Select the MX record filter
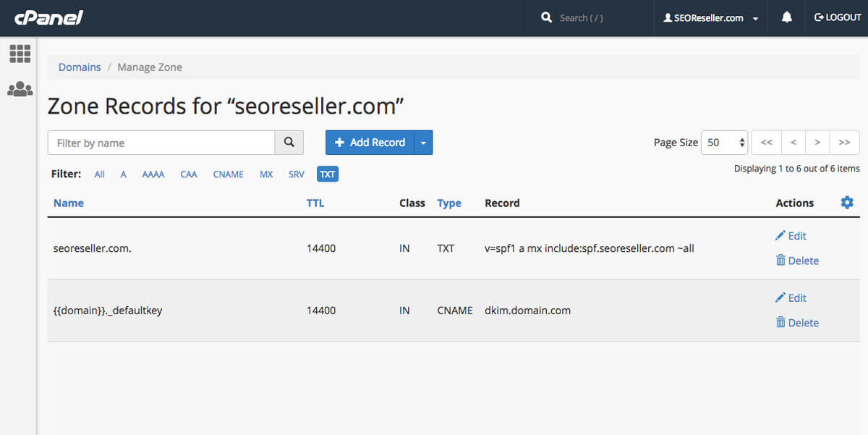This screenshot has height=435, width=868. (266, 174)
